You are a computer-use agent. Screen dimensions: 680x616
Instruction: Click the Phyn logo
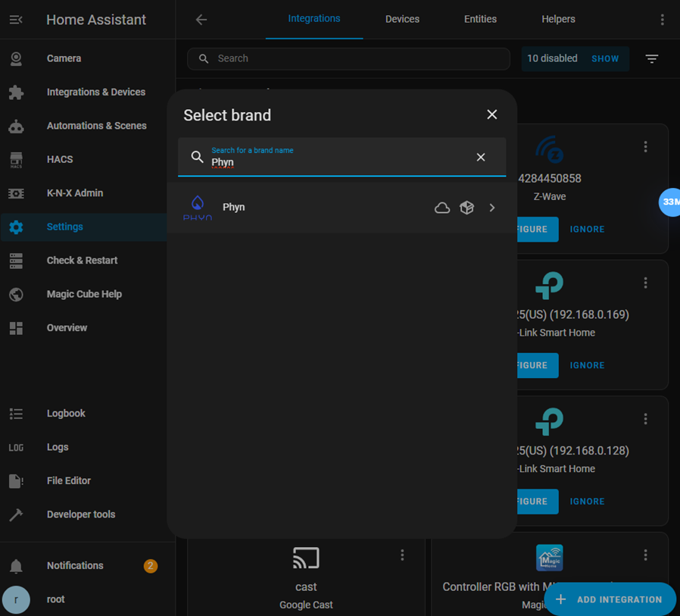pyautogui.click(x=198, y=208)
